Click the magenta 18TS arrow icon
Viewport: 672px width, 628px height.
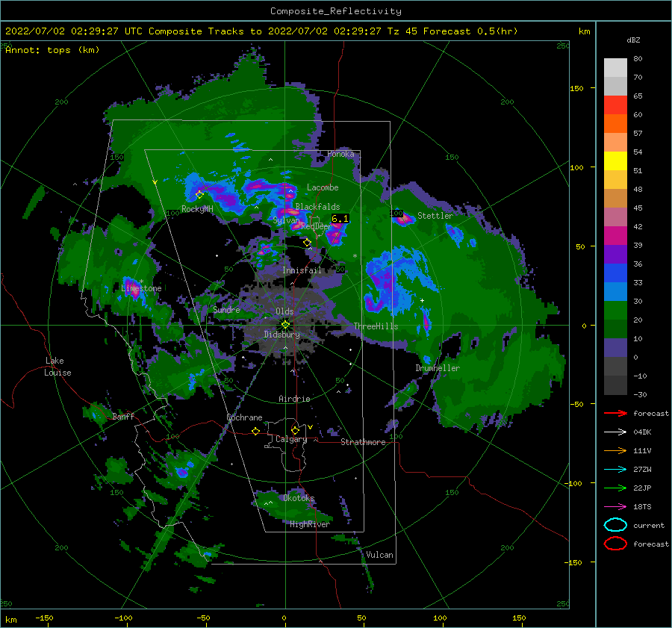[615, 507]
